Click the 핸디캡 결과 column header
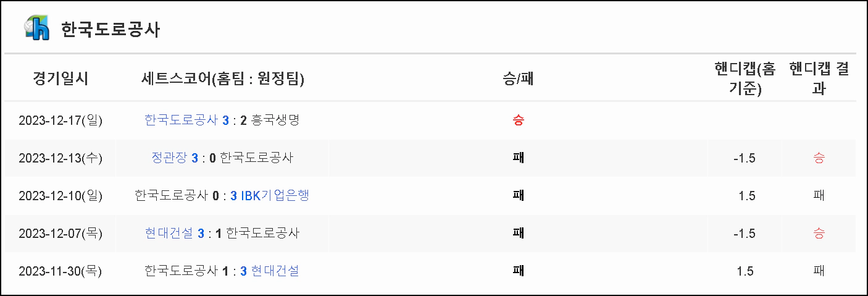 coord(819,79)
